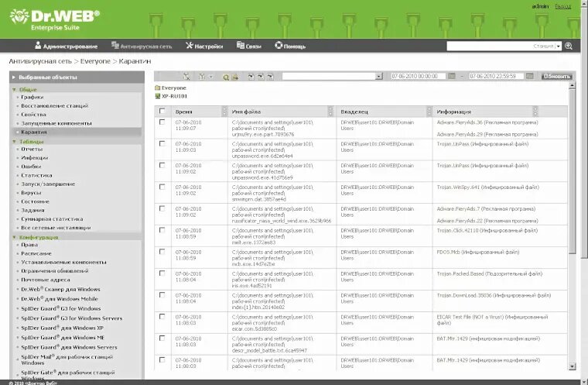Check the row with Trojan.Click.42110
Image resolution: width=588 pixels, height=385 pixels.
click(162, 230)
